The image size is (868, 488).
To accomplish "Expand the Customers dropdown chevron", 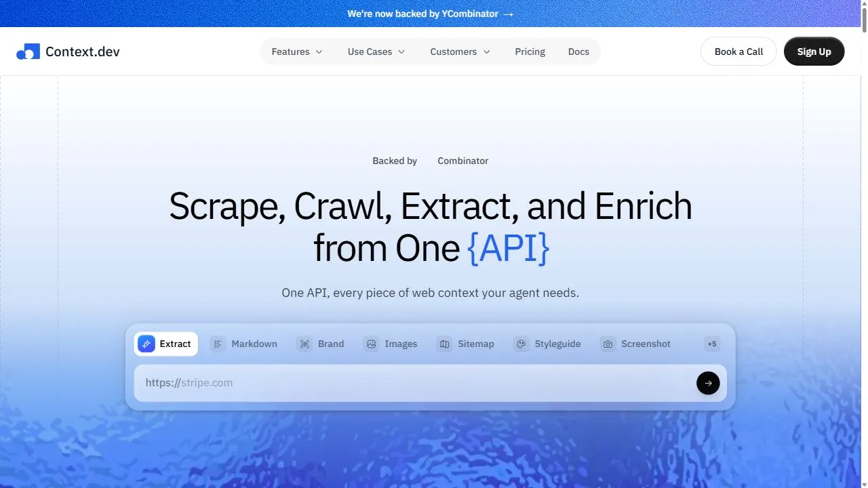I will pyautogui.click(x=486, y=52).
